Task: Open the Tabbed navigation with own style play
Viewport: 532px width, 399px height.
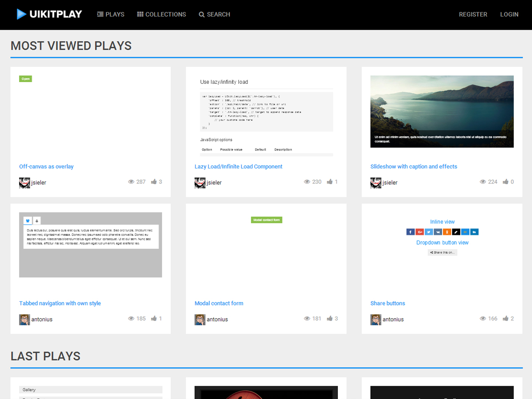Action: 60,303
